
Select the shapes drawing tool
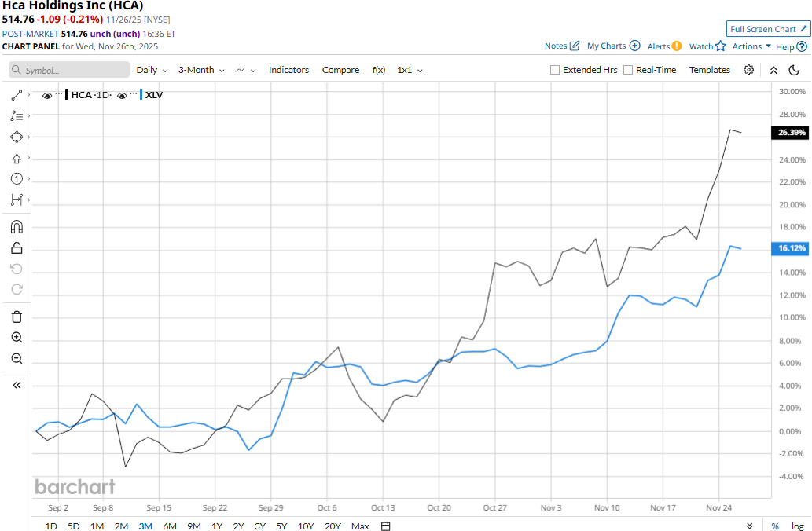point(17,137)
